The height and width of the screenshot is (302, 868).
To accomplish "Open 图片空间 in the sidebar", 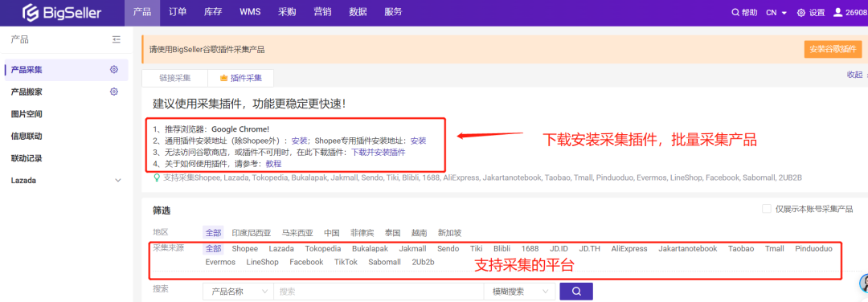I will point(27,114).
